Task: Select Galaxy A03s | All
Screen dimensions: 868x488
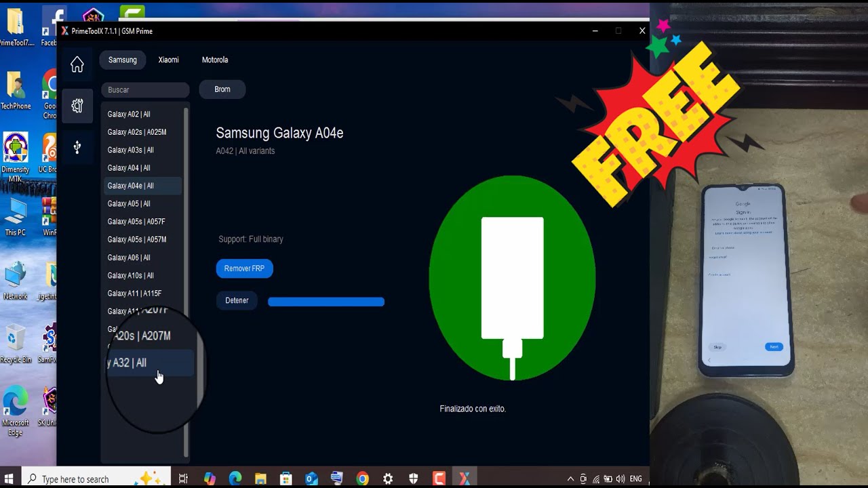Action: coord(142,150)
